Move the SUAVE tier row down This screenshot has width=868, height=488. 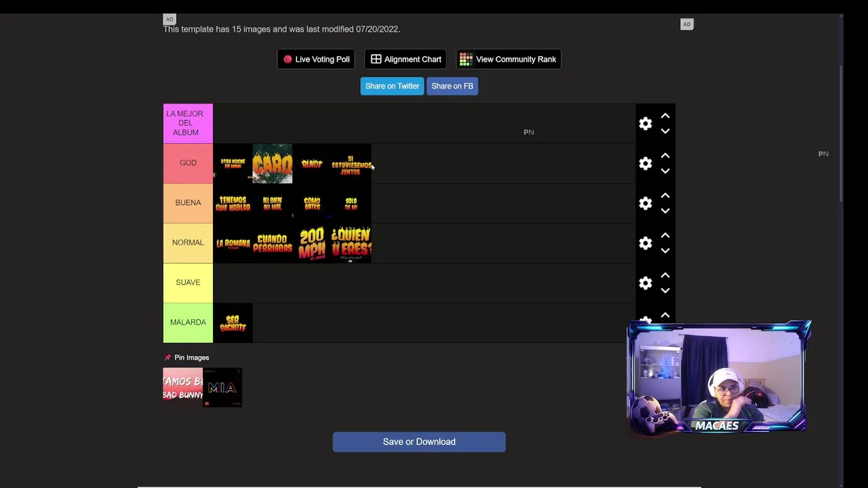(665, 291)
